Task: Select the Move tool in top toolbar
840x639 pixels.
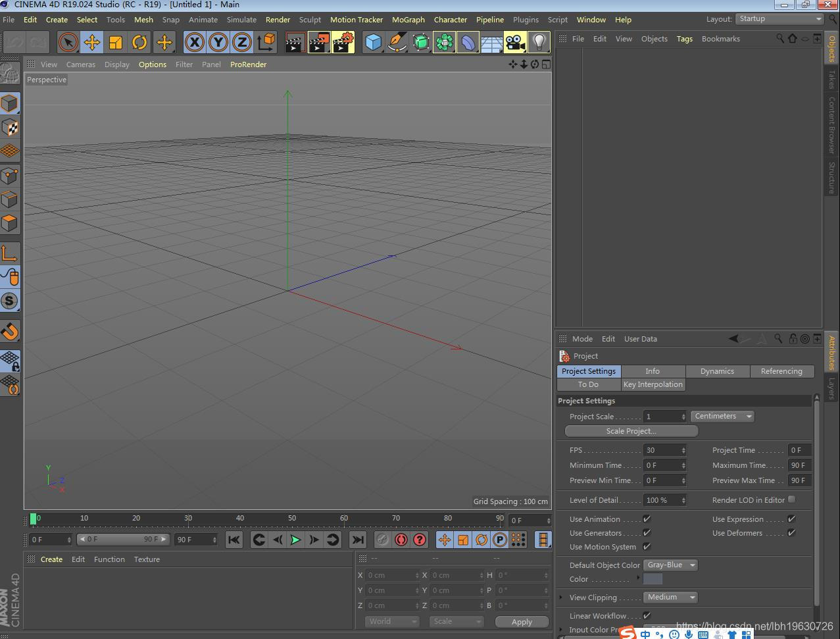Action: click(x=91, y=43)
